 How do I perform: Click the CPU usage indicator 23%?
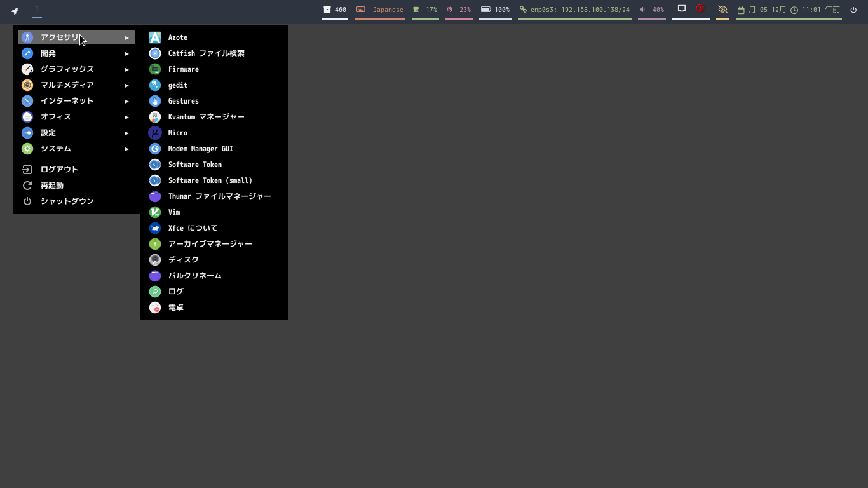459,10
